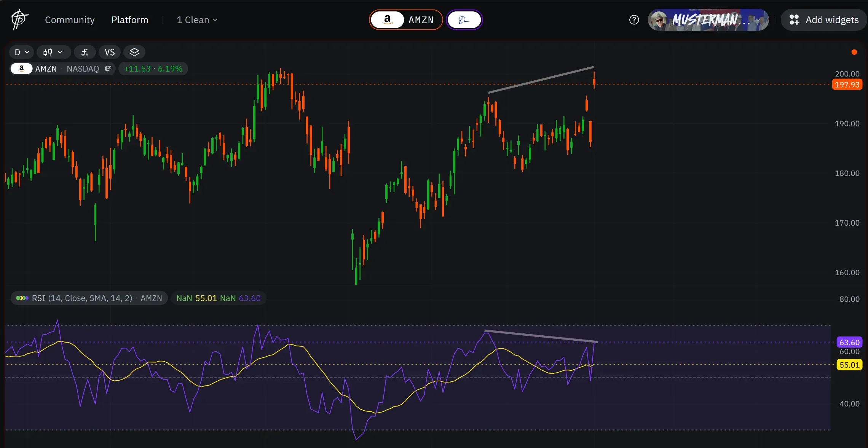Click the +11.53 6.19% change badge
This screenshot has width=868, height=448.
(153, 69)
